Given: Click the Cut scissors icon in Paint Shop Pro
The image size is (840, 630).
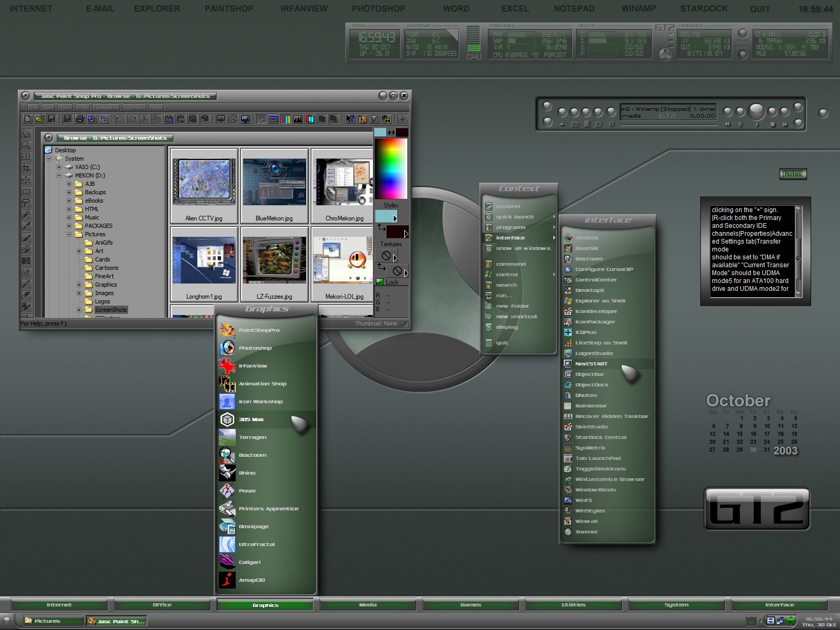Looking at the screenshot, I should point(144,119).
